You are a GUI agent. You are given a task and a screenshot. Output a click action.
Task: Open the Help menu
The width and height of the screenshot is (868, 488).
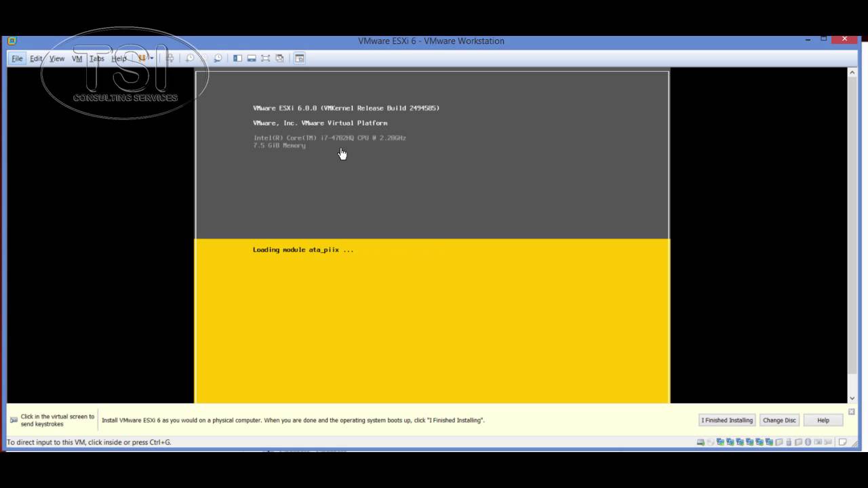coord(119,58)
